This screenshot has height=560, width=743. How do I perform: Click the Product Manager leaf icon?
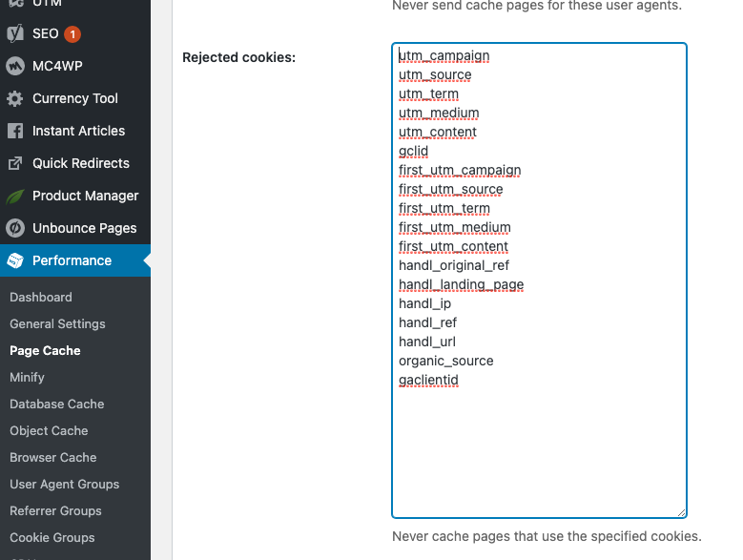[15, 196]
